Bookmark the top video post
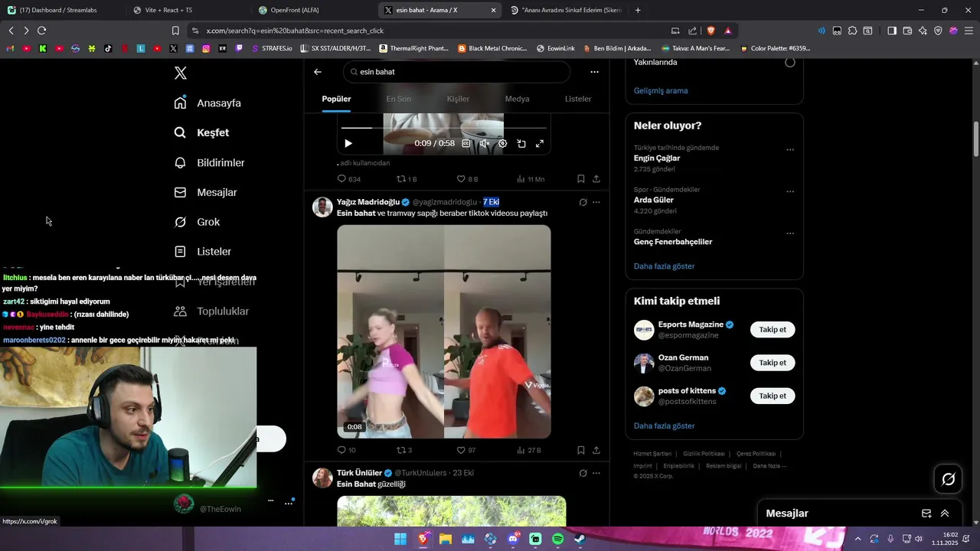980x551 pixels. 580,179
